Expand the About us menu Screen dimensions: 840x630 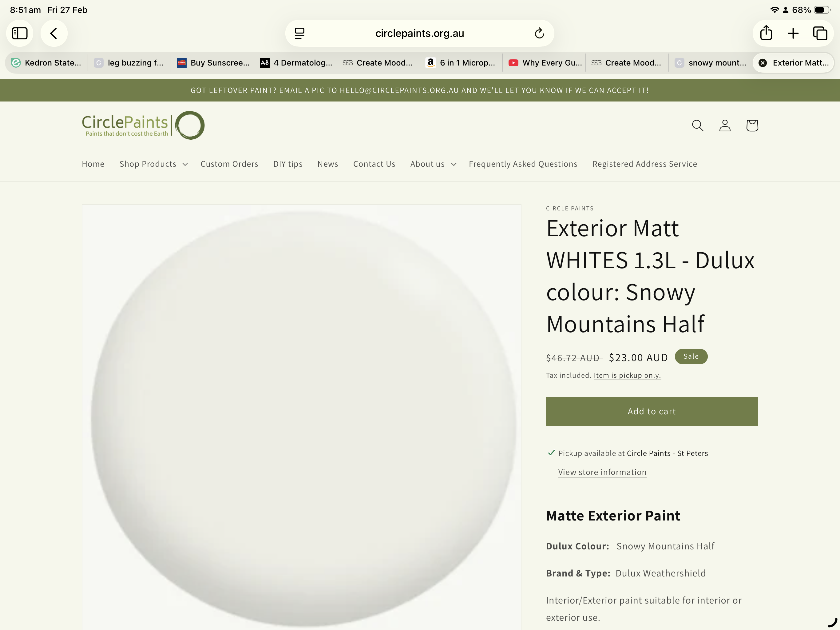point(433,164)
